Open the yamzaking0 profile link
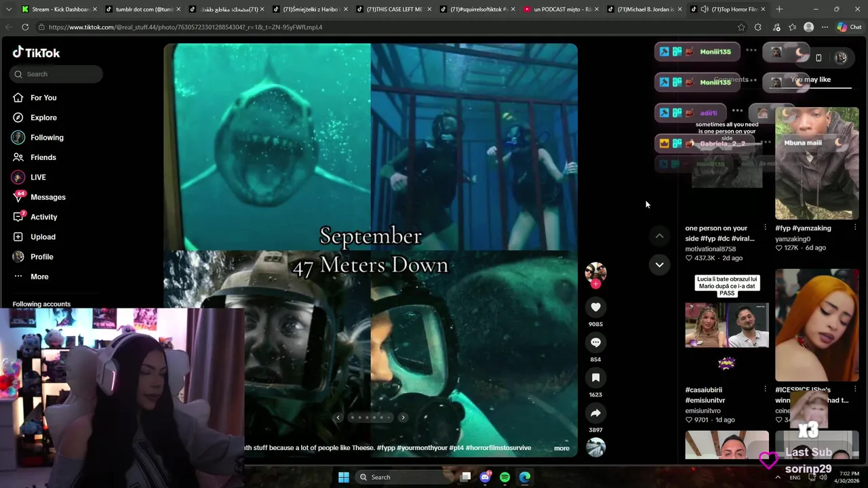The width and height of the screenshot is (868, 488). (793, 239)
